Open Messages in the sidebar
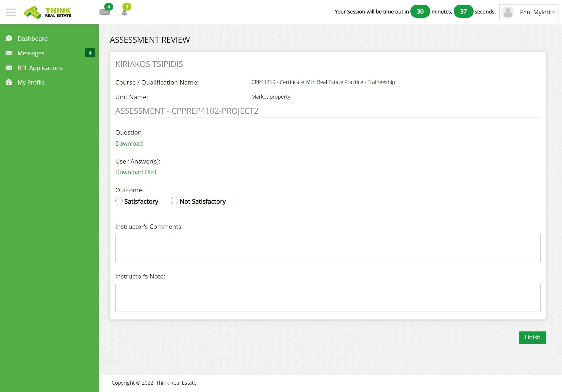The height and width of the screenshot is (392, 562). (31, 53)
